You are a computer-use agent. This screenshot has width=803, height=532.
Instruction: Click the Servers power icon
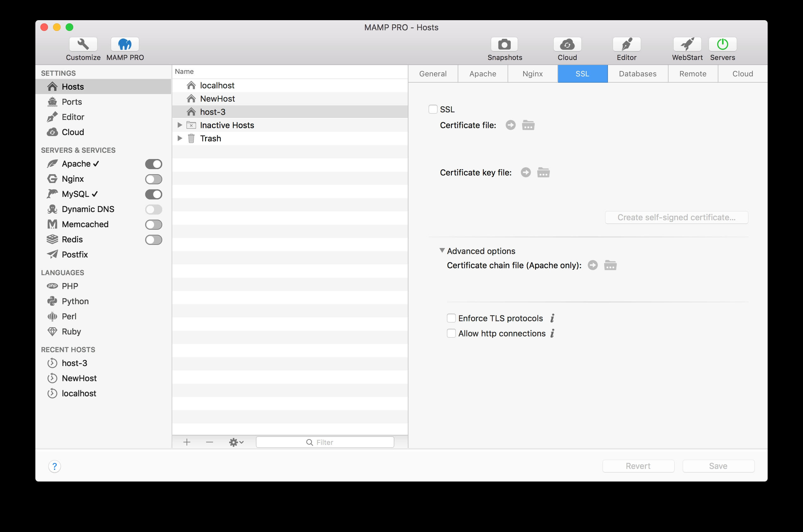(723, 44)
